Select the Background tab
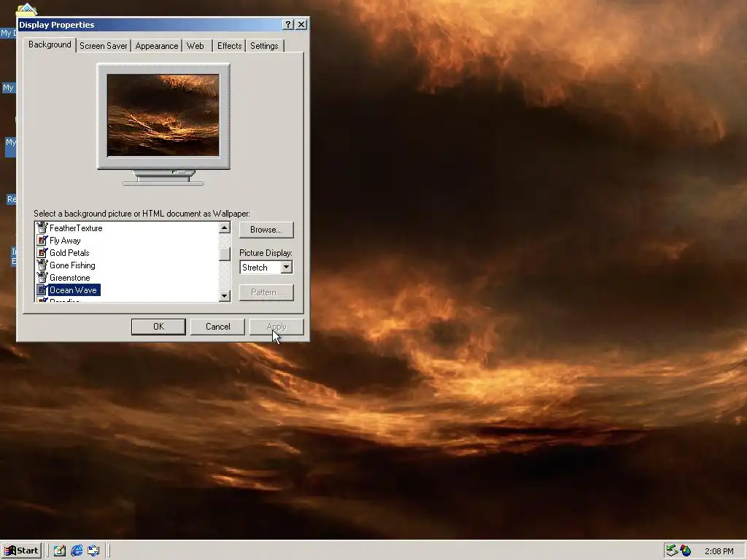This screenshot has width=747, height=560. click(50, 44)
